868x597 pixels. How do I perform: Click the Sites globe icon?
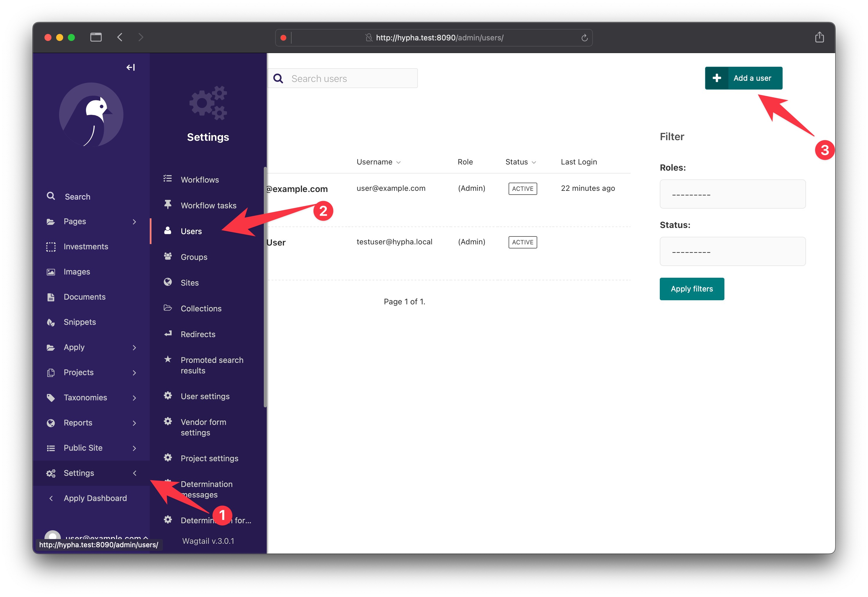coord(168,282)
